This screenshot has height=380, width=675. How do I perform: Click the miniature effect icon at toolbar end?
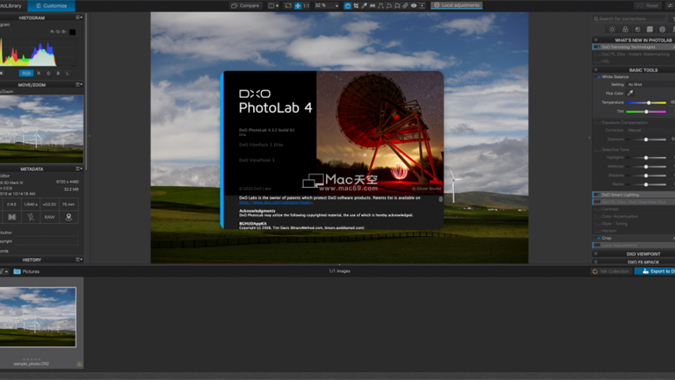point(422,6)
